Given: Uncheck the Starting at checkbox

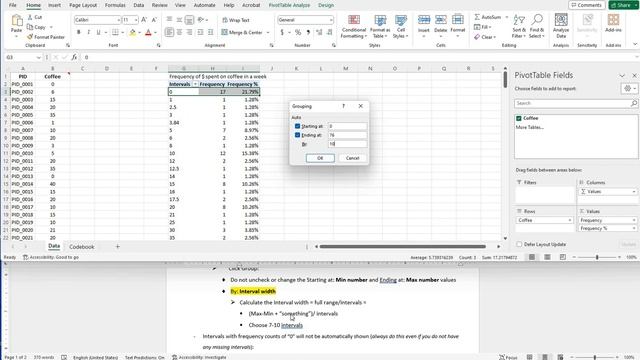Looking at the screenshot, I should point(297,126).
